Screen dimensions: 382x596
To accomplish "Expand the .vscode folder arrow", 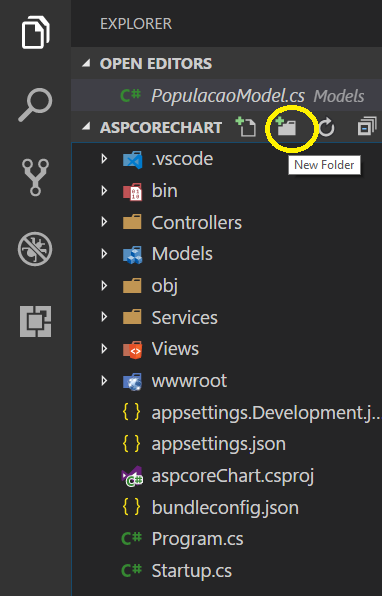I will (x=104, y=159).
